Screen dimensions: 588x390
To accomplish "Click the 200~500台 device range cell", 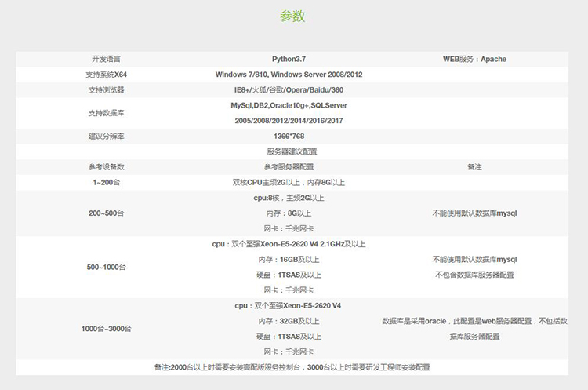I will coord(106,213).
